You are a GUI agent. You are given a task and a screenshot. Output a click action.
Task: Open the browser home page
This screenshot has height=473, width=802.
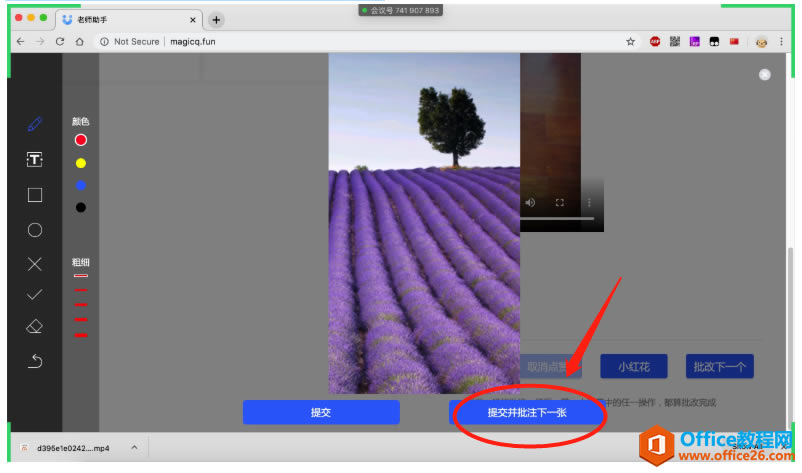(79, 41)
